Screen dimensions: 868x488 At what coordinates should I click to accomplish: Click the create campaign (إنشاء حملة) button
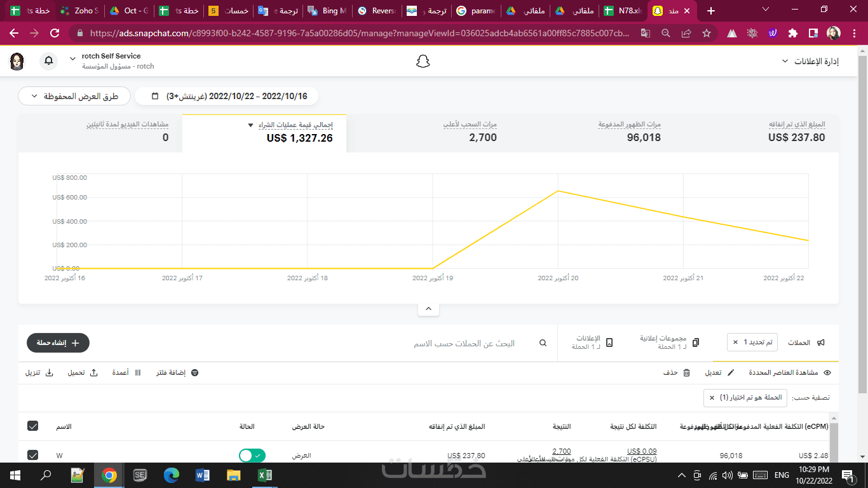[x=58, y=343]
